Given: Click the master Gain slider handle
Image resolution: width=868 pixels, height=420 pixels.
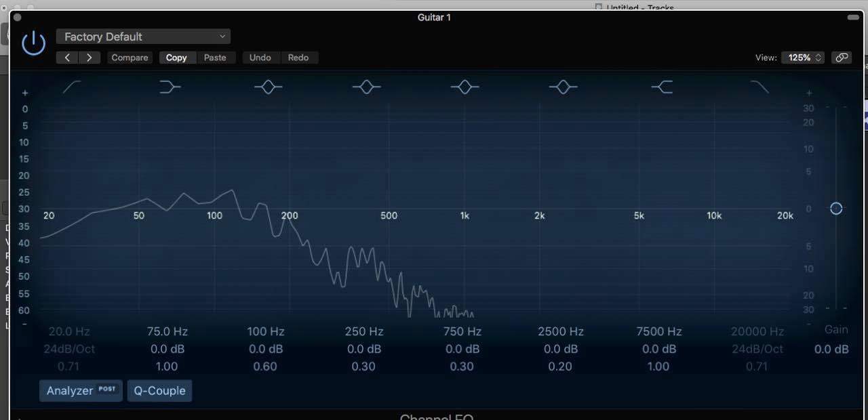Looking at the screenshot, I should point(836,209).
